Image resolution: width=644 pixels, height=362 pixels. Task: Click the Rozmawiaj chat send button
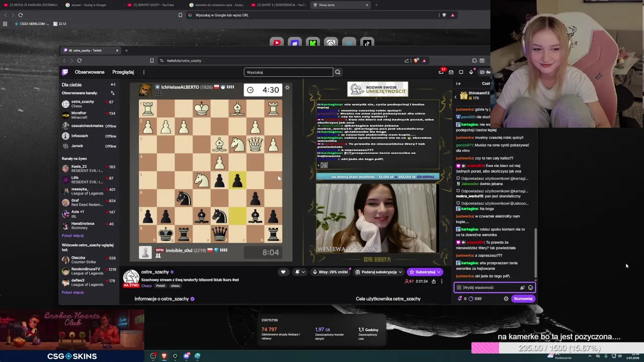(523, 299)
